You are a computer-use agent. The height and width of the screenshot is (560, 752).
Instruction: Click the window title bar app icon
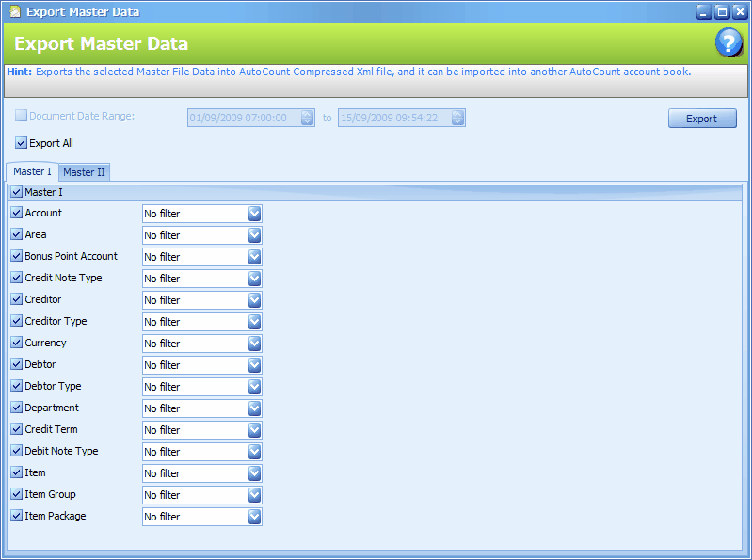[15, 11]
